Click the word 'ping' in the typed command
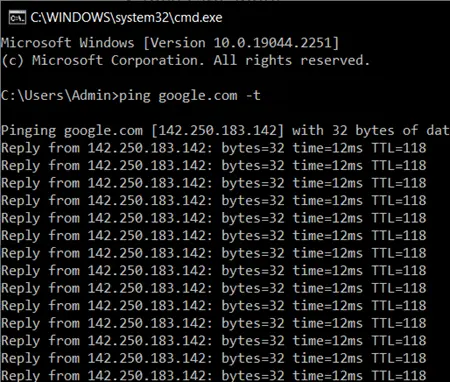The image size is (450, 382). [135, 96]
